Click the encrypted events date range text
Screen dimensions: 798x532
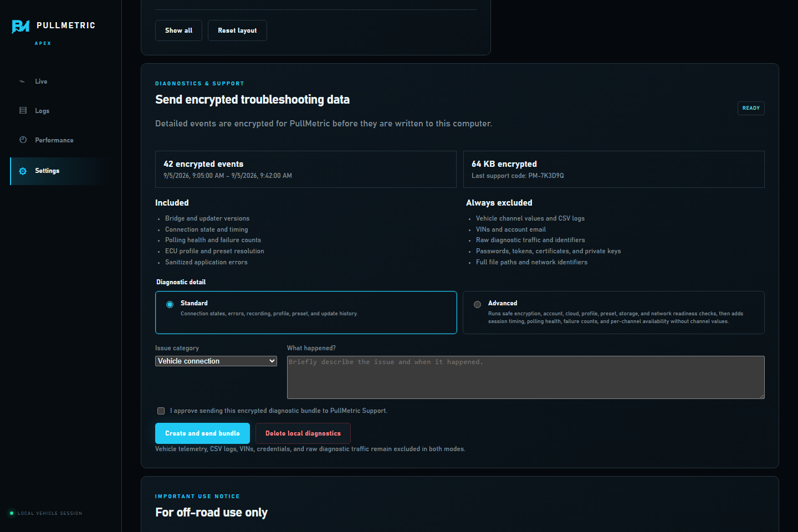click(228, 176)
